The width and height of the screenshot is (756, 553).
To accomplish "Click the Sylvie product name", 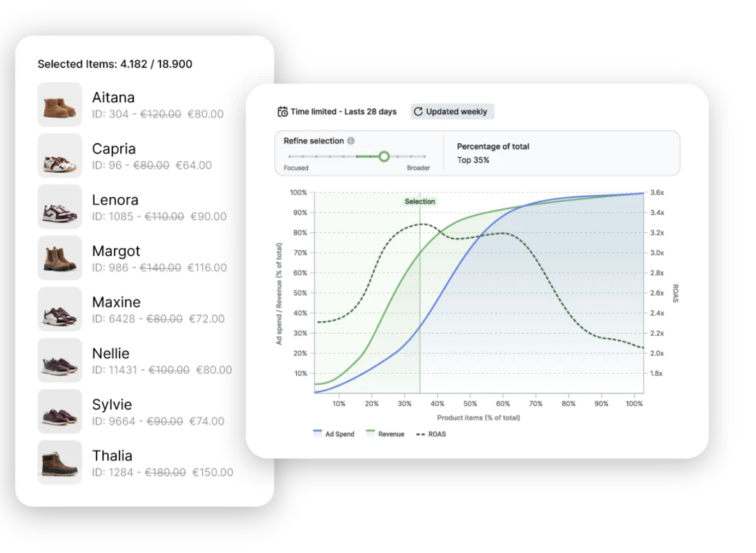I will pos(112,405).
